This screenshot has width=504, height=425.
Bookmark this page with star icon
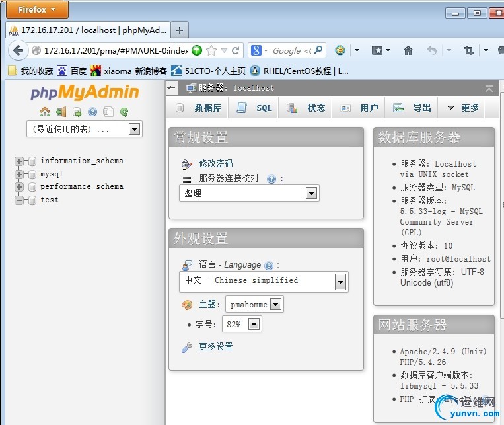point(211,50)
